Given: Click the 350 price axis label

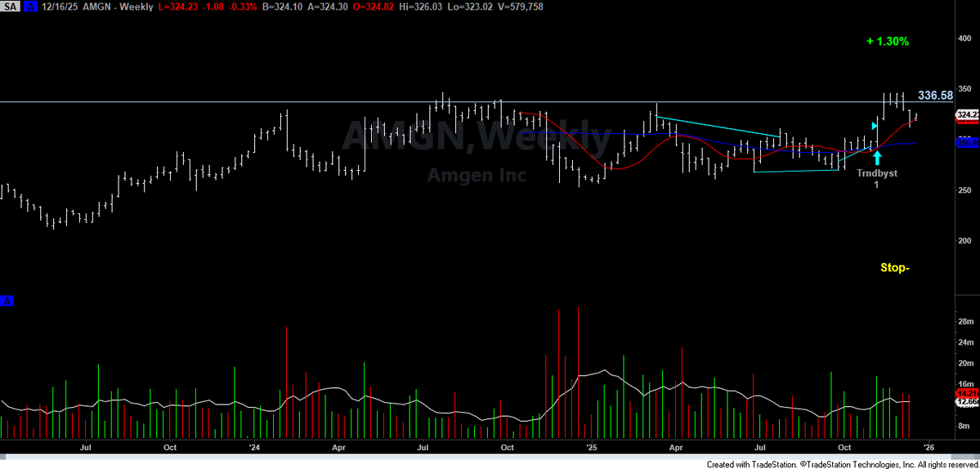Looking at the screenshot, I should point(965,90).
